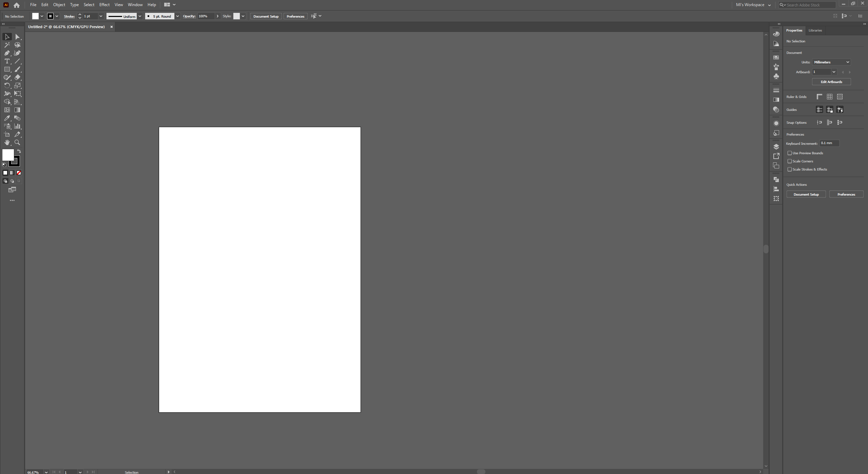The width and height of the screenshot is (868, 474).
Task: Open the Layers panel icon
Action: (x=776, y=146)
